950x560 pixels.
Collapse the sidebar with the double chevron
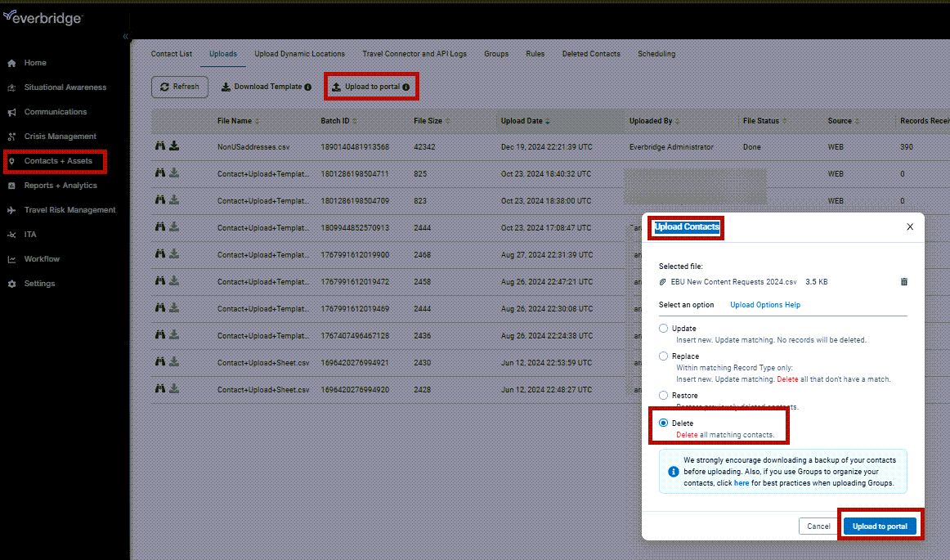point(125,36)
